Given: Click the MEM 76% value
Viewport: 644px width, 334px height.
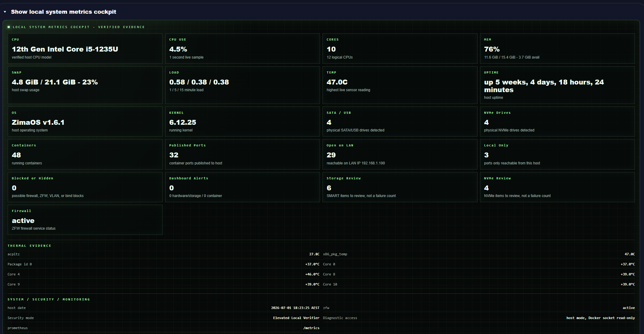Looking at the screenshot, I should coord(492,49).
